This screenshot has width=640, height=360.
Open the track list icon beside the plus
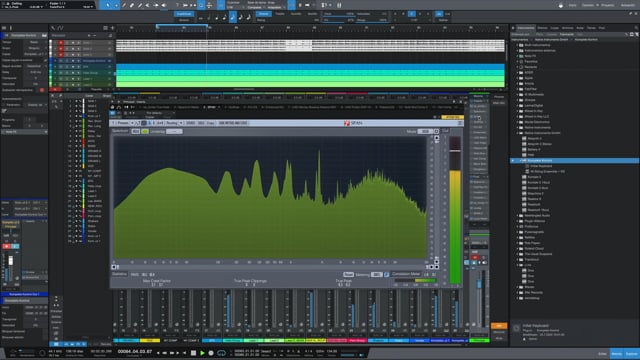pos(105,28)
